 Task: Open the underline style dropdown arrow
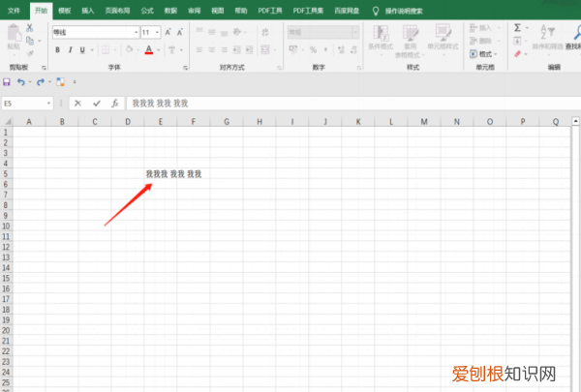tap(92, 49)
